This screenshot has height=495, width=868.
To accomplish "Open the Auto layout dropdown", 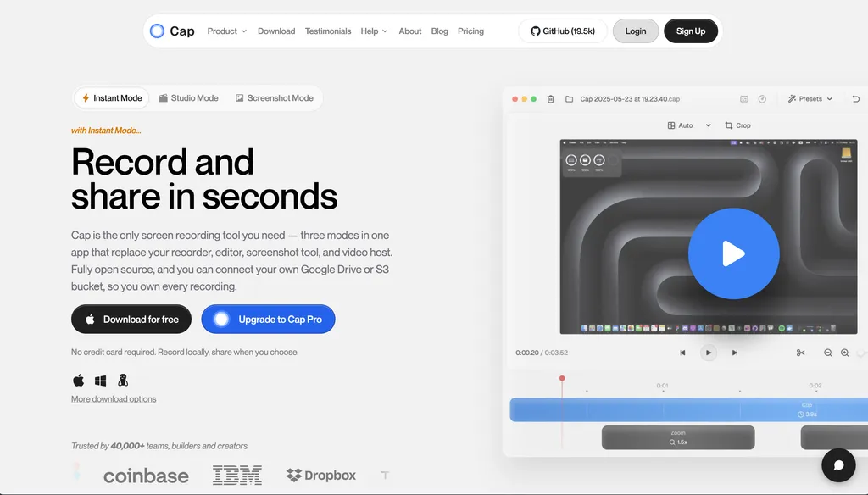I will [689, 125].
